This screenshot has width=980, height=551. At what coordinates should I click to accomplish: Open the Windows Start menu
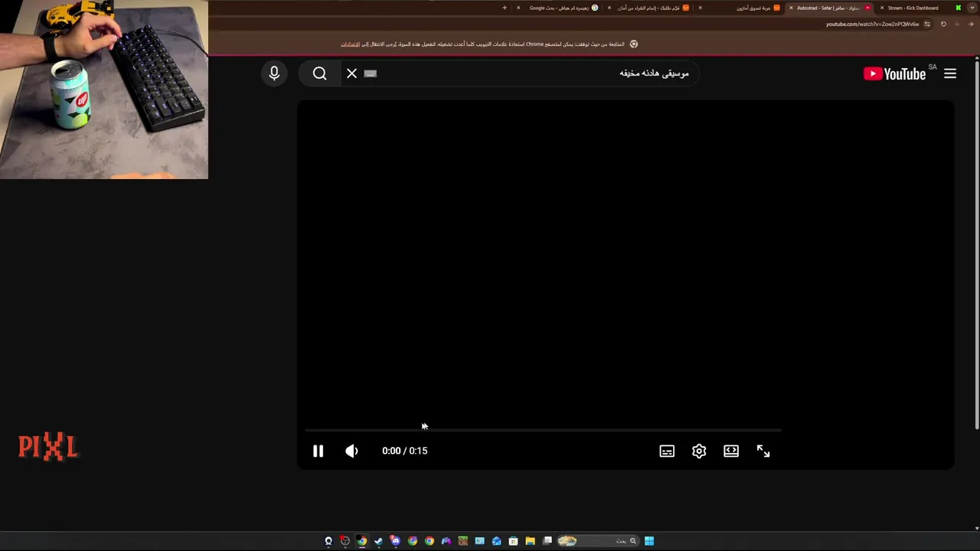click(x=649, y=541)
